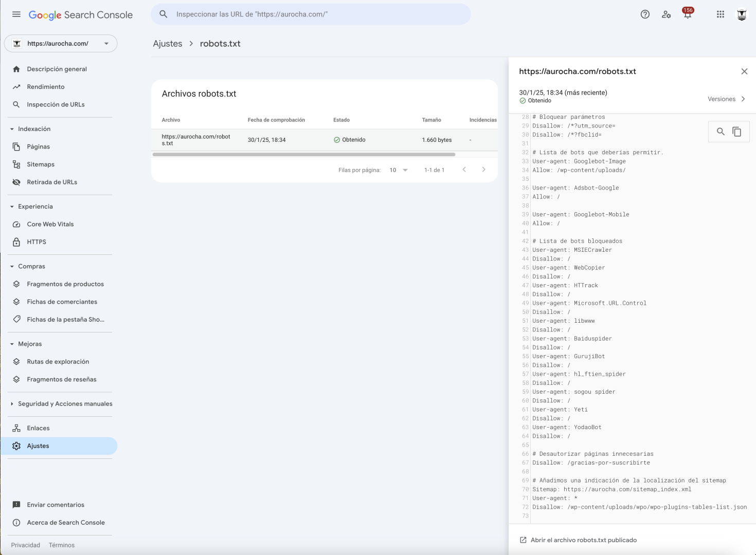Open the hamburger main menu
The width and height of the screenshot is (756, 555).
click(x=16, y=14)
